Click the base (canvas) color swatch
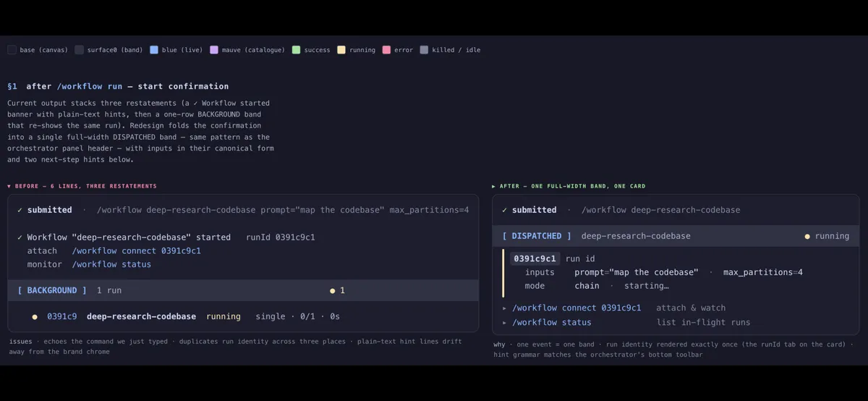 click(x=12, y=50)
